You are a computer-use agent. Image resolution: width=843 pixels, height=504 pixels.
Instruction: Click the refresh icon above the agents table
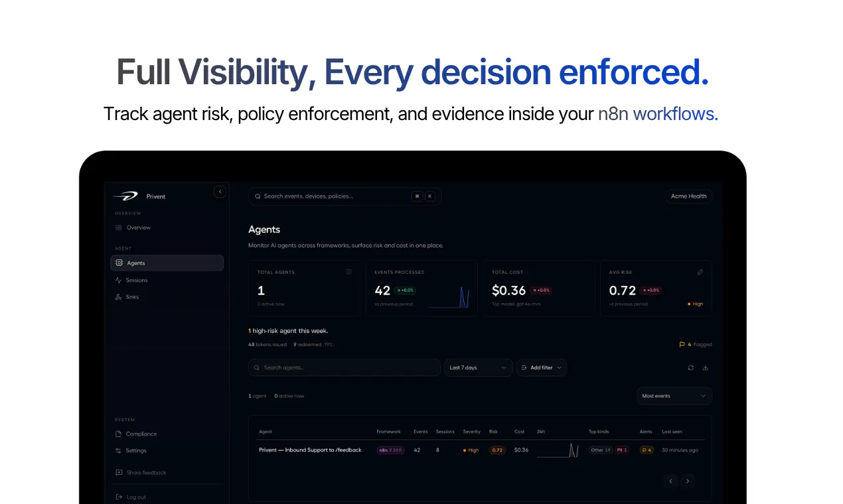coord(691,367)
